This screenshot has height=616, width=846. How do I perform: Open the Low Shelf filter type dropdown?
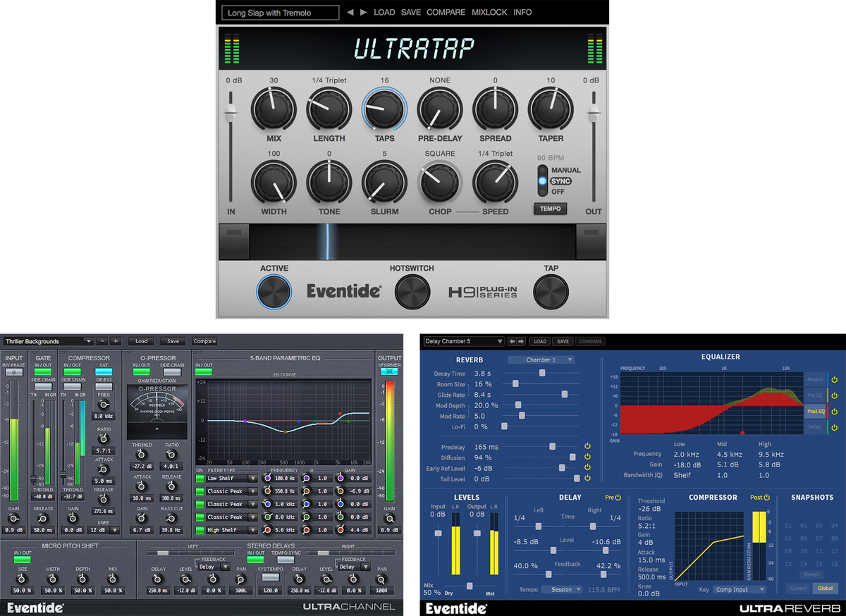pos(232,479)
